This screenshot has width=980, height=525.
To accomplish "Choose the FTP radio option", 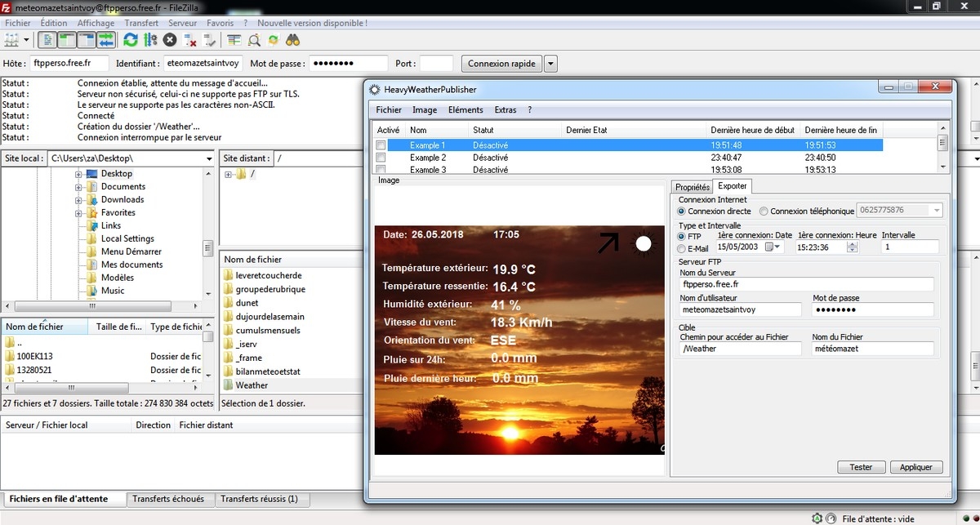I will 682,237.
